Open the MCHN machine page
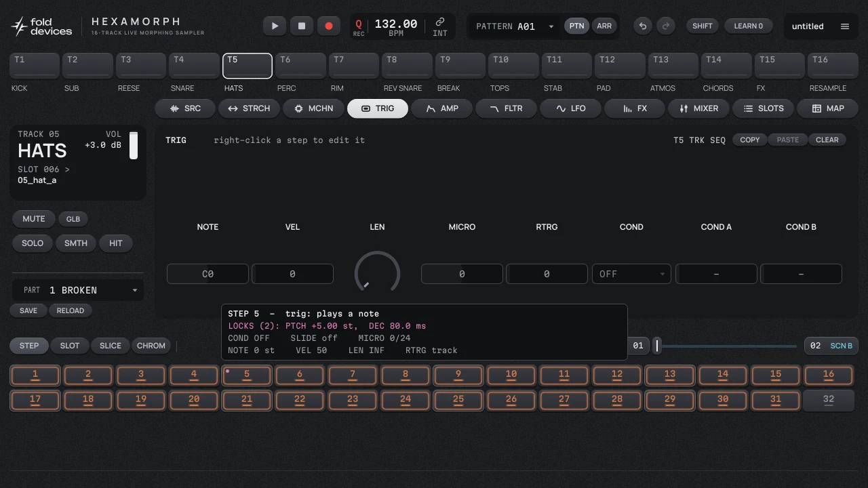The height and width of the screenshot is (488, 868). point(313,108)
